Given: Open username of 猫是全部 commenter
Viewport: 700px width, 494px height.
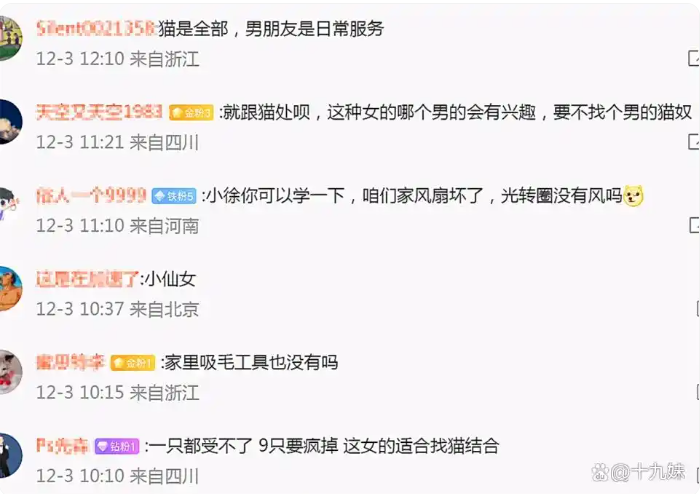Looking at the screenshot, I should coord(96,29).
